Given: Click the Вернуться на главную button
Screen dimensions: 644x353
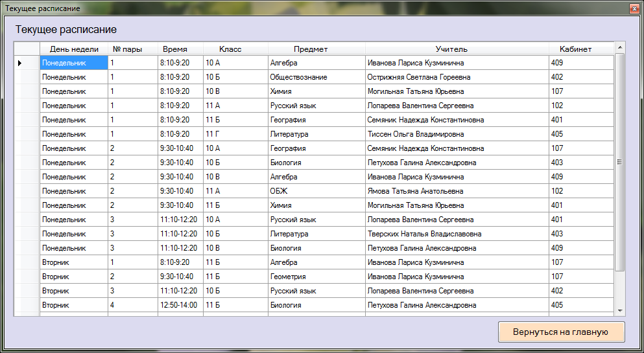Looking at the screenshot, I should [562, 332].
